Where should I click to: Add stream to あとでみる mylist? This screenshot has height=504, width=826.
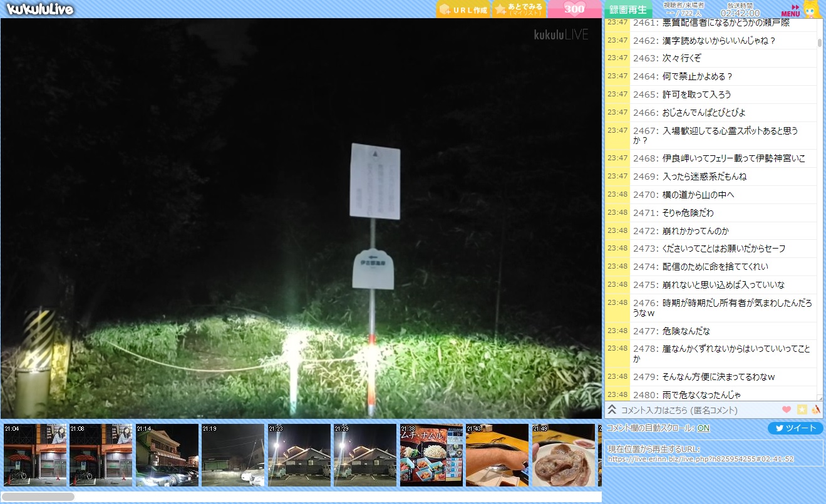pos(519,9)
